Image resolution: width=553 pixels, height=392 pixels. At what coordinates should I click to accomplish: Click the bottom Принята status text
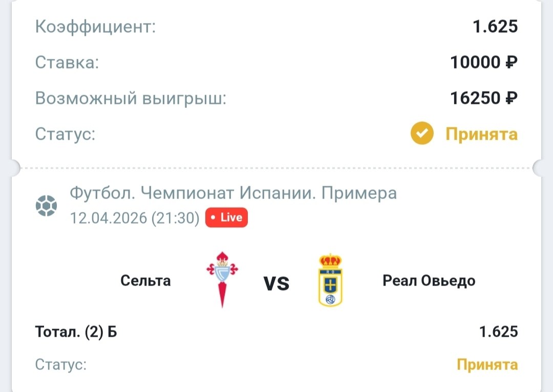pos(487,365)
